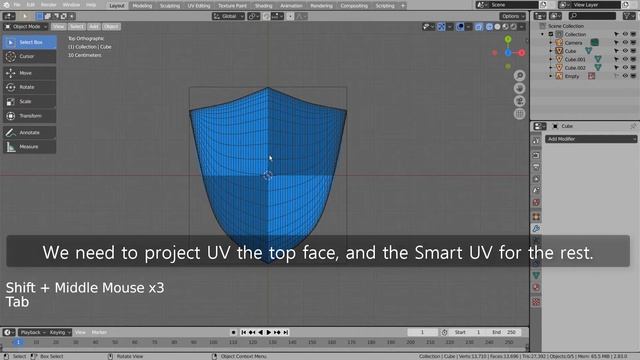
Task: Open the viewport Add menu
Action: (94, 27)
